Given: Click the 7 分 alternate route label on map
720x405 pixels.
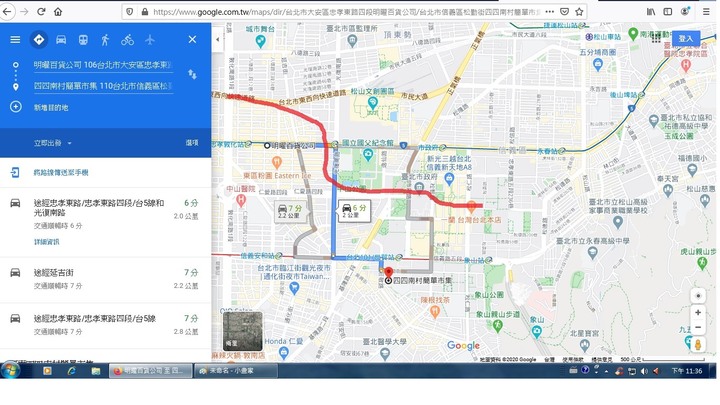Looking at the screenshot, I should click(290, 211).
